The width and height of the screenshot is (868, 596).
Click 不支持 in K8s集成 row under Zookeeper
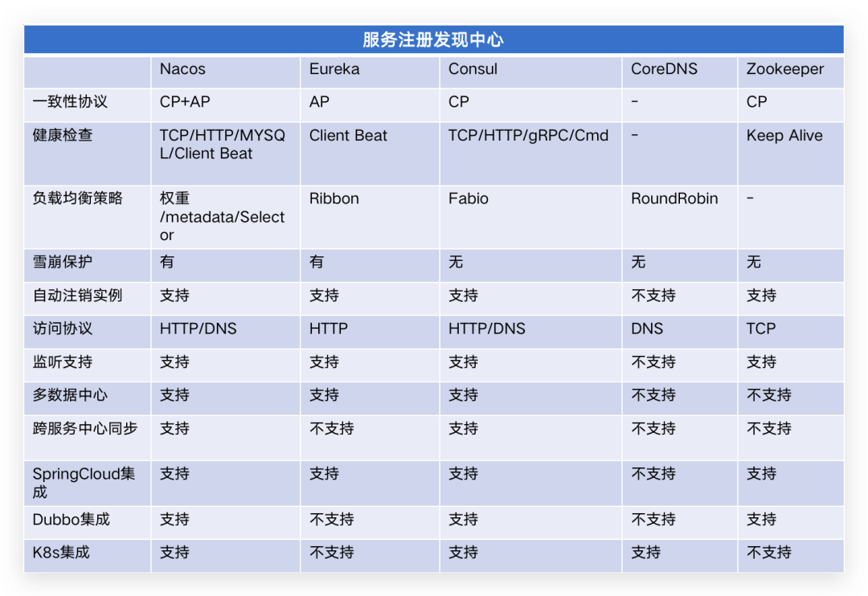click(x=769, y=553)
